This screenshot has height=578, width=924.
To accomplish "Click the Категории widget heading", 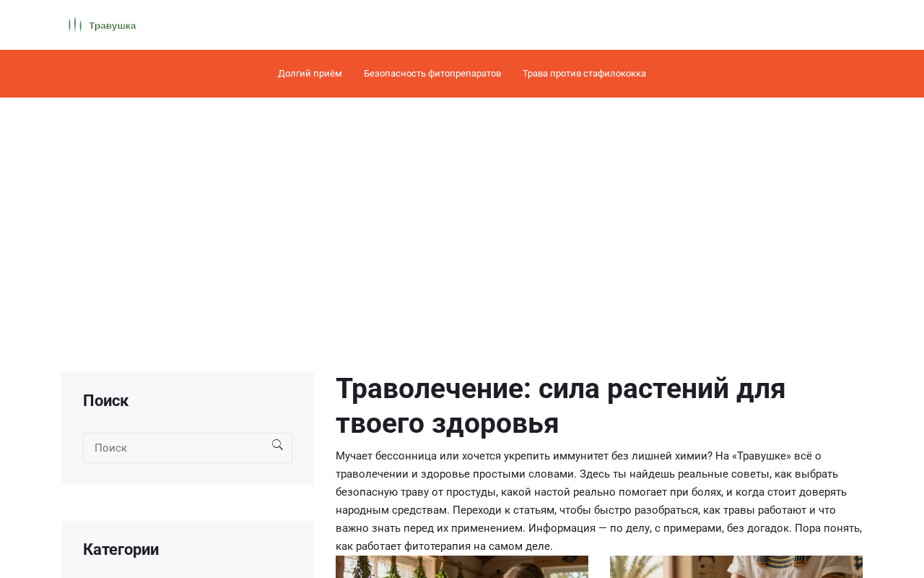I will (121, 550).
